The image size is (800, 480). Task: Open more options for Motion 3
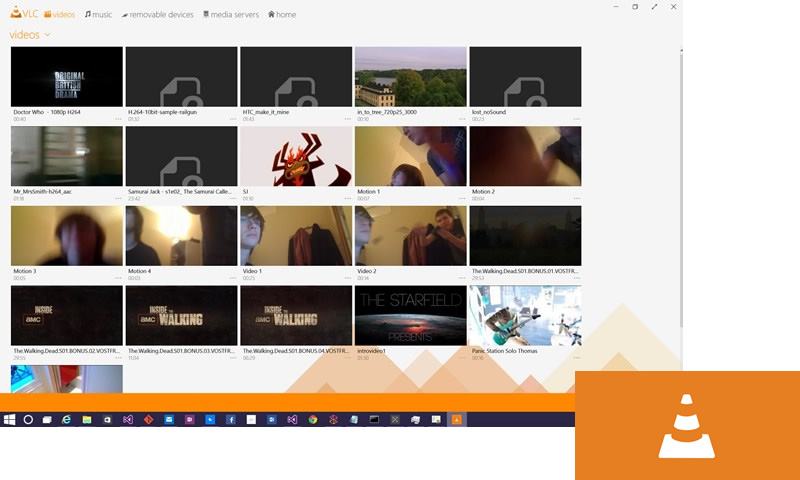(118, 278)
